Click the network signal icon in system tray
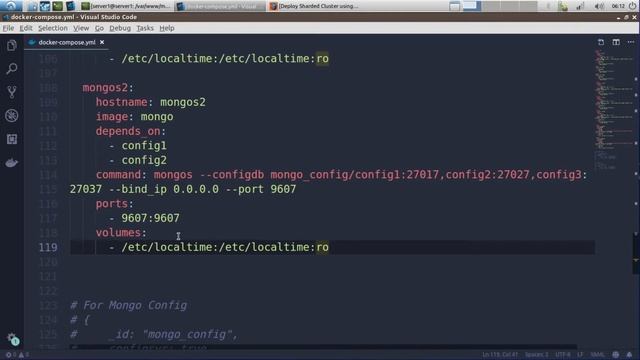The width and height of the screenshot is (640, 360). point(580,6)
